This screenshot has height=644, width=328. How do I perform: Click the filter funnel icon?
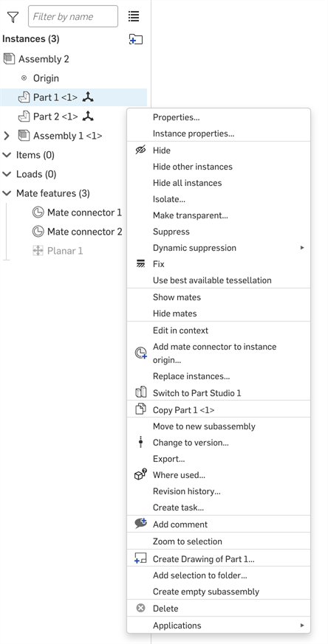pyautogui.click(x=13, y=17)
